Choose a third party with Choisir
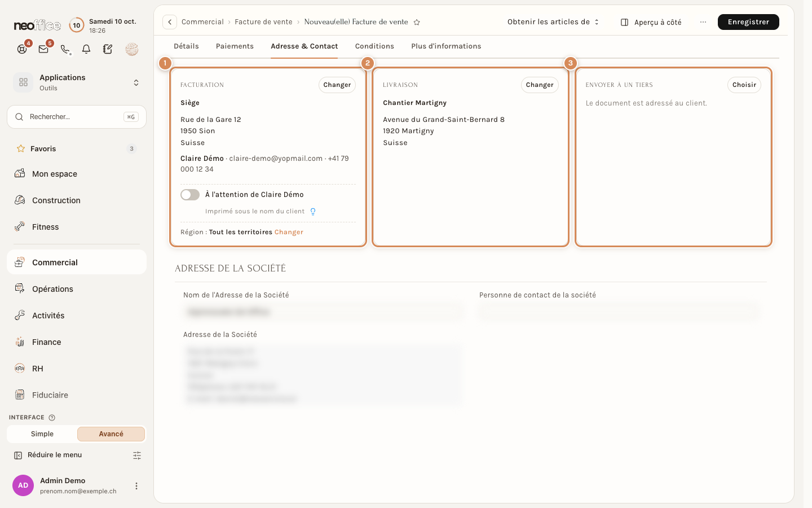812x508 pixels. [744, 85]
